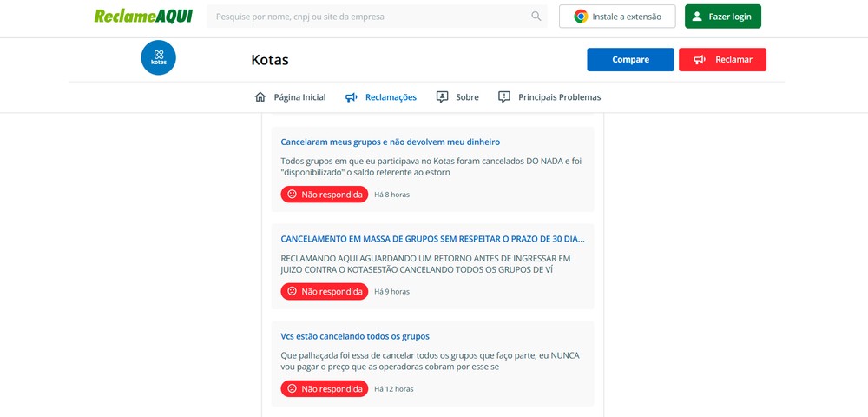Screen dimensions: 868x417
Task: Open the Principais Problemas tab
Action: click(549, 97)
